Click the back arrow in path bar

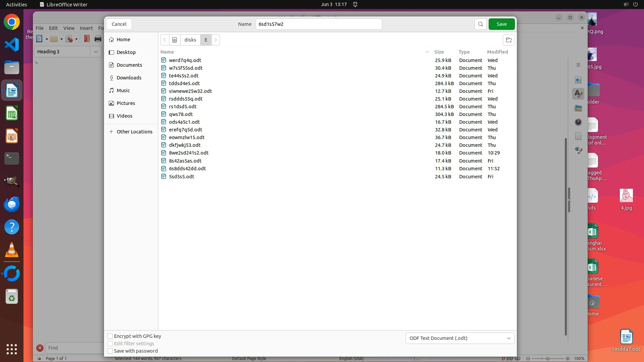165,40
